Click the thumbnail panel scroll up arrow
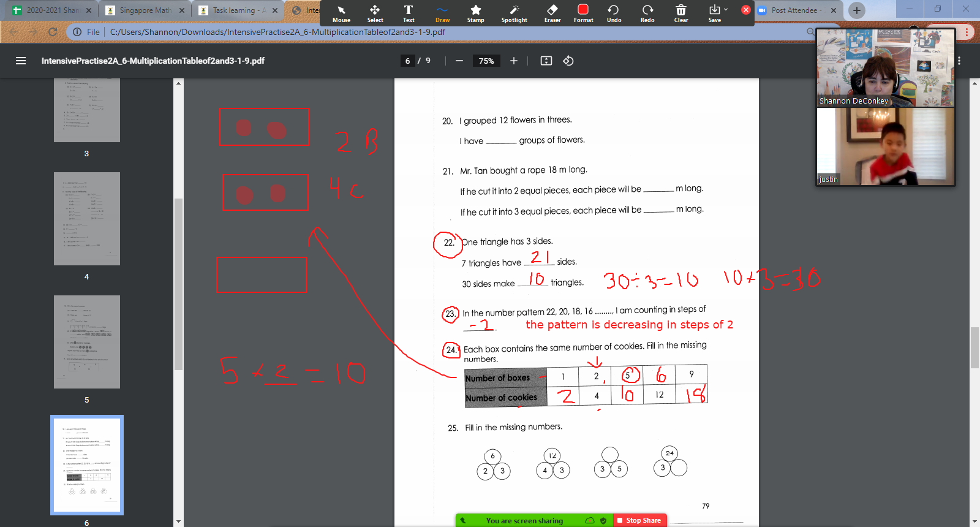The height and width of the screenshot is (527, 980). tap(178, 83)
